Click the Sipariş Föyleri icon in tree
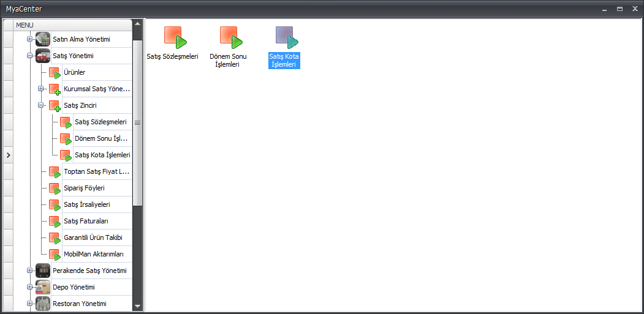 (x=55, y=189)
